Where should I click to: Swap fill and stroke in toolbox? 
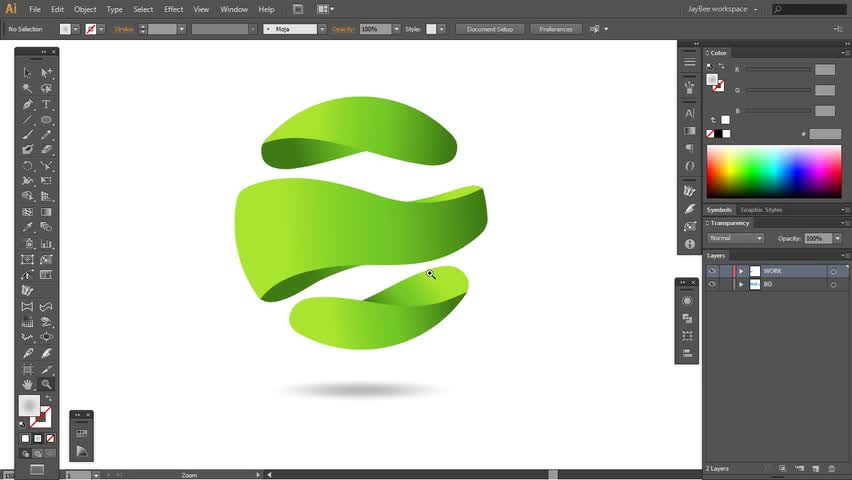pyautogui.click(x=49, y=398)
